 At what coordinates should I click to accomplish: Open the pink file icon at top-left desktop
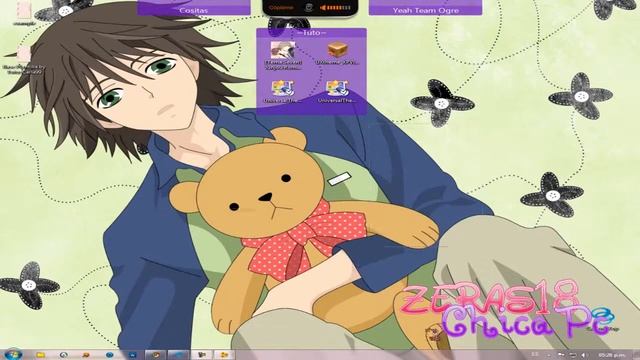tap(24, 12)
